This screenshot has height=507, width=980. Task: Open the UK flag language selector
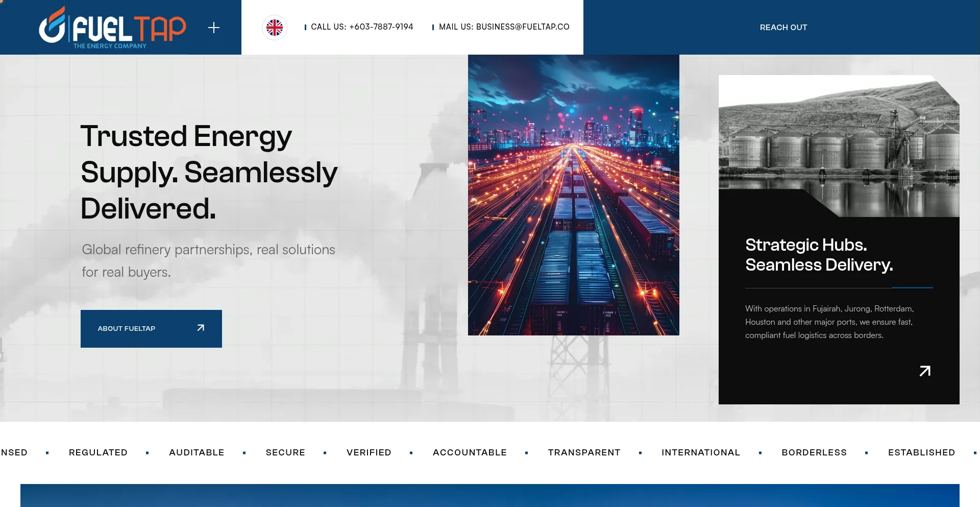(x=275, y=28)
